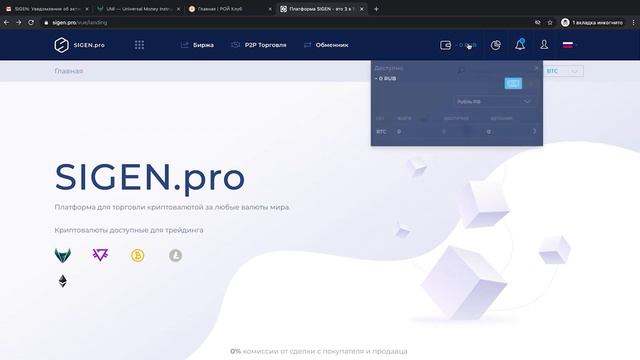Open the notifications bell
The width and height of the screenshot is (640, 360).
pos(520,44)
